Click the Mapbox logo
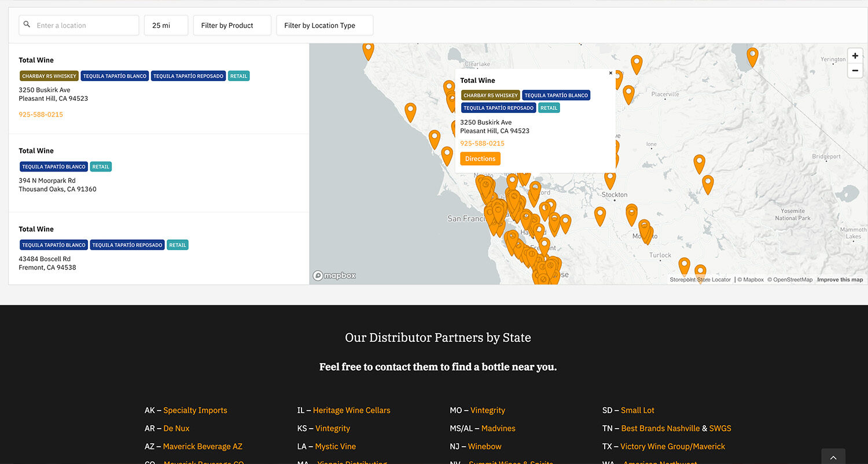 pos(334,276)
